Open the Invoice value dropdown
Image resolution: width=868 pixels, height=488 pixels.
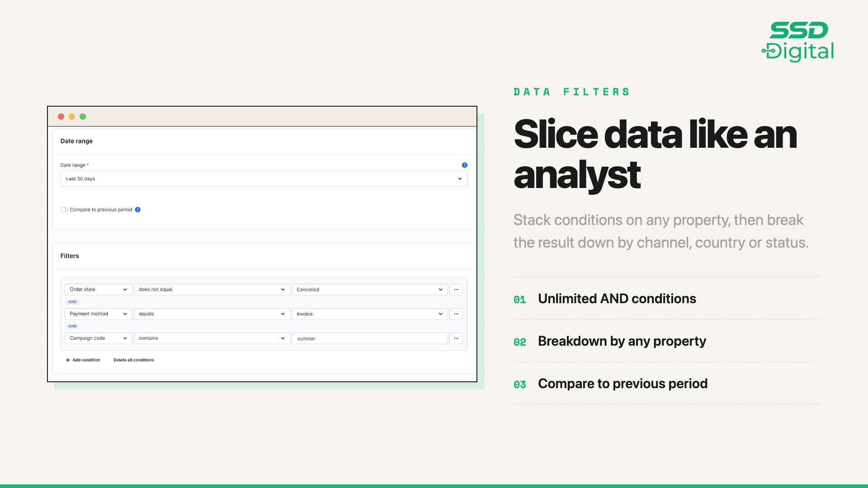[x=370, y=314]
